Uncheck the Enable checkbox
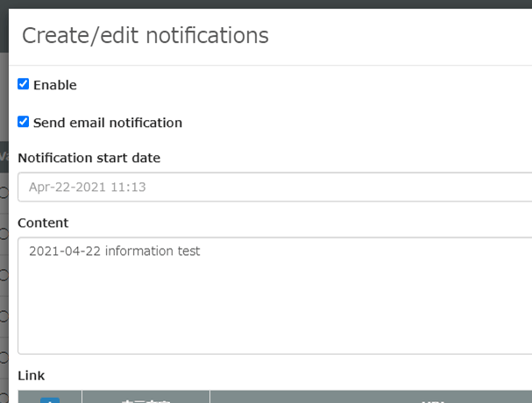This screenshot has height=403, width=532. [x=24, y=84]
